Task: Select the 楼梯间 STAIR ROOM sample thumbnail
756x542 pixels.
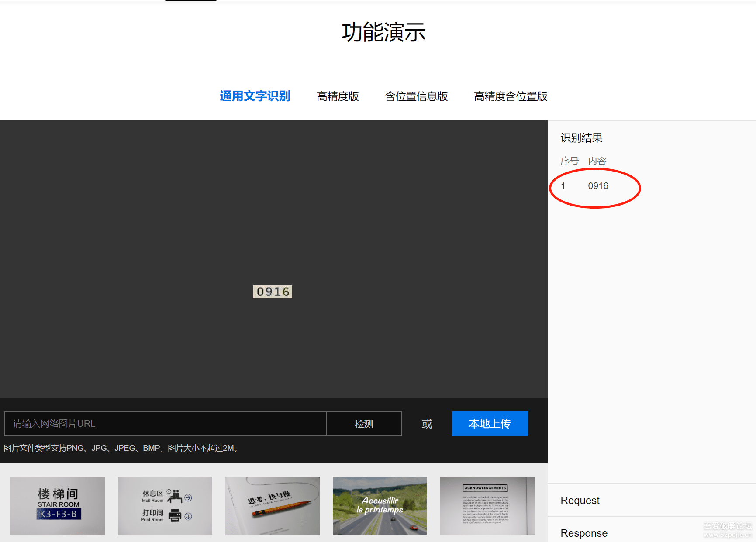Action: pyautogui.click(x=58, y=506)
